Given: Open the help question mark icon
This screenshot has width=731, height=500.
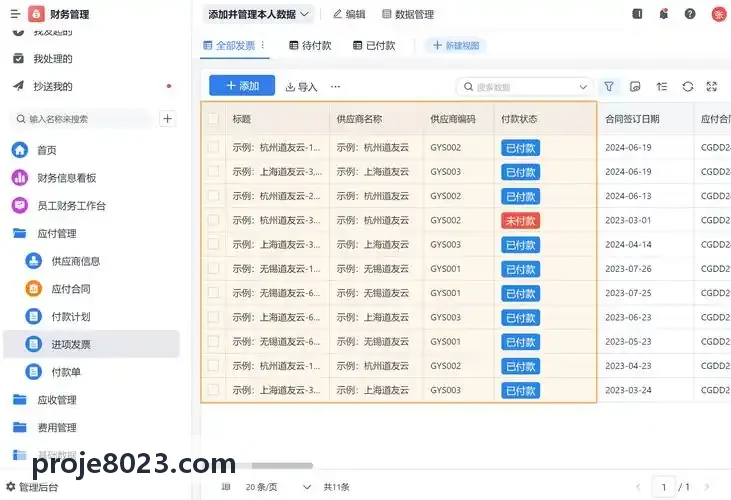Looking at the screenshot, I should (690, 14).
